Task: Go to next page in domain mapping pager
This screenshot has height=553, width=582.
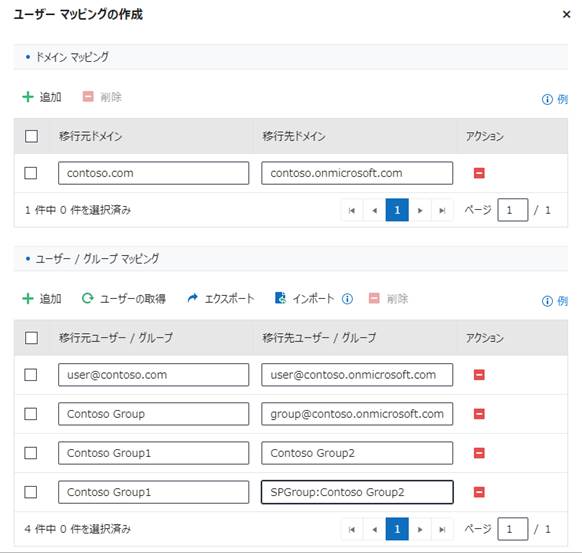Action: [420, 210]
